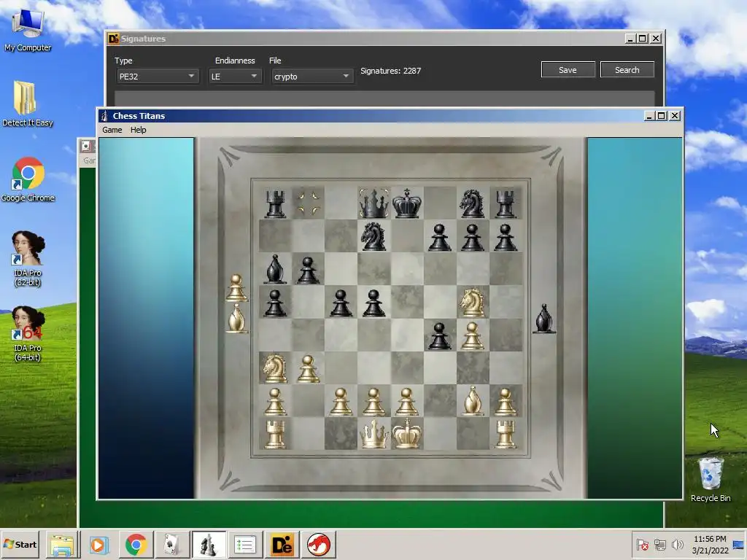Click the 'Signatures: 2287' count text

(x=391, y=71)
